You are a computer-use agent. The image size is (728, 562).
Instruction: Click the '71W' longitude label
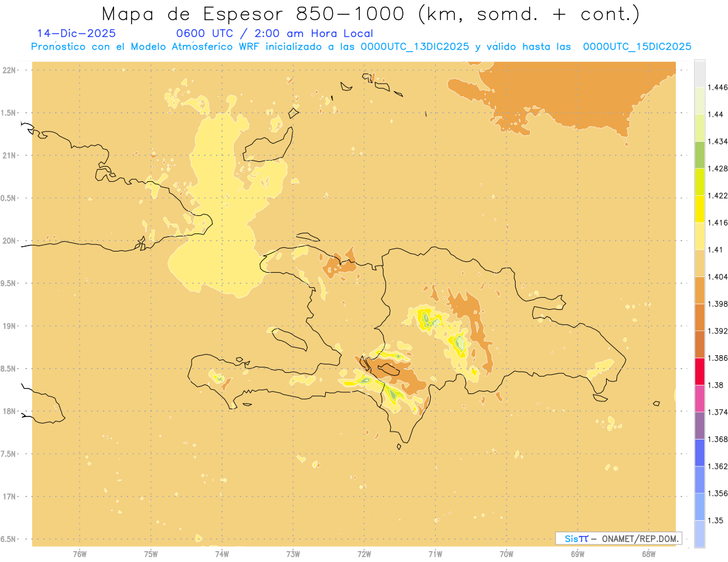pos(435,554)
